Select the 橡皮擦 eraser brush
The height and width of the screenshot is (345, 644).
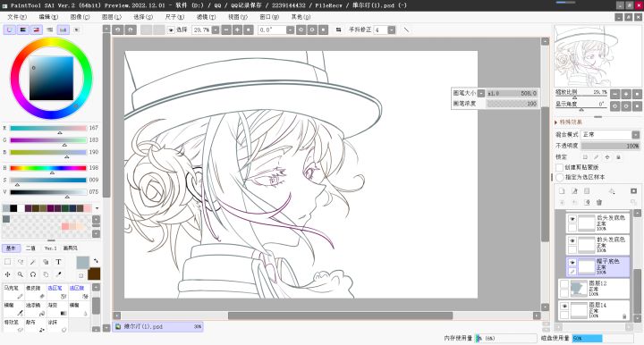(35, 291)
